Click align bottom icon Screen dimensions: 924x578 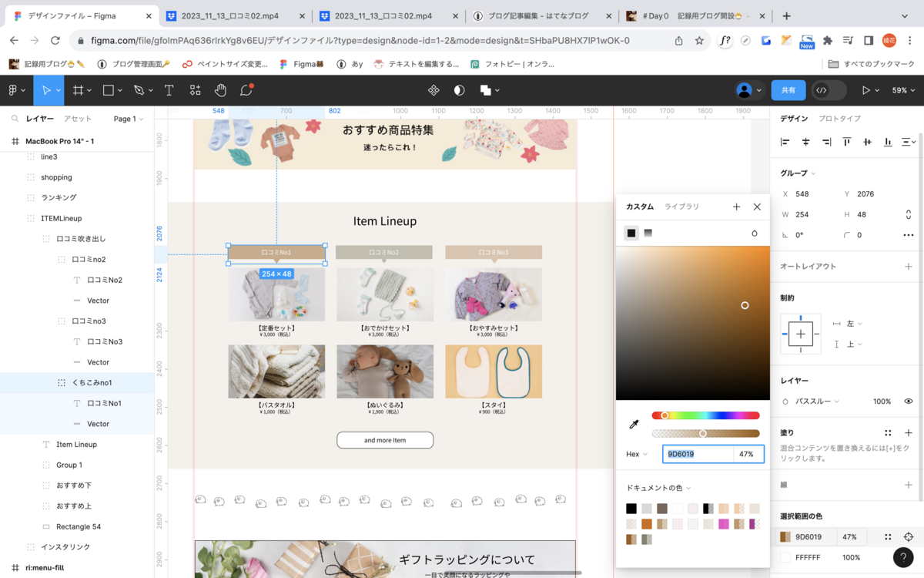pyautogui.click(x=888, y=142)
